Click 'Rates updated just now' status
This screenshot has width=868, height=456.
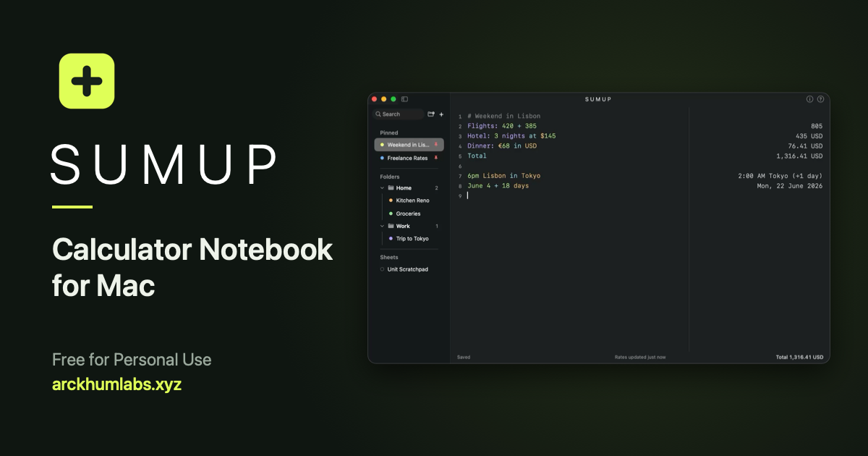point(640,357)
